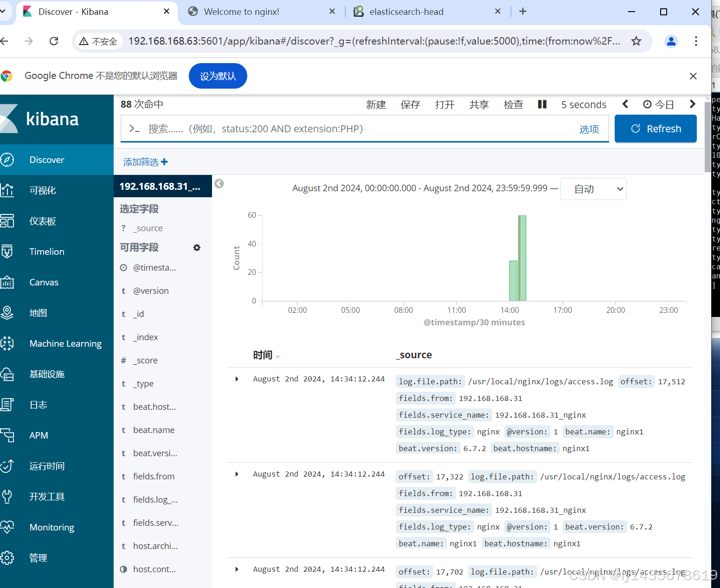Open the 自动 interval dropdown
Screen dimensions: 720x588
(593, 189)
